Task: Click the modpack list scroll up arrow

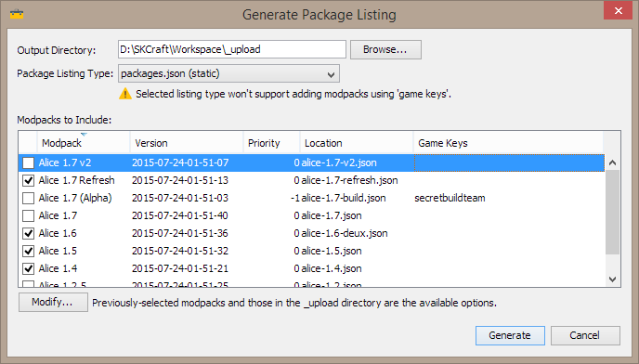Action: [x=612, y=162]
